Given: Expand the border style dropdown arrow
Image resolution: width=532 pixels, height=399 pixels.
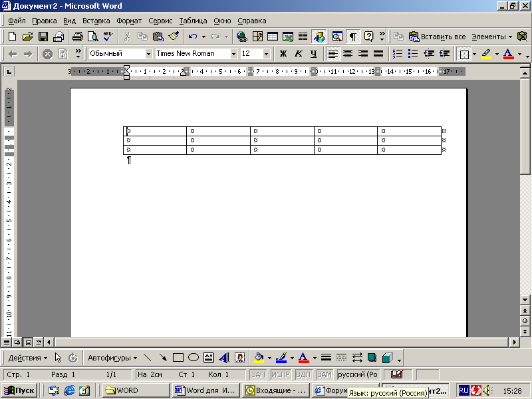Looking at the screenshot, I should click(474, 54).
